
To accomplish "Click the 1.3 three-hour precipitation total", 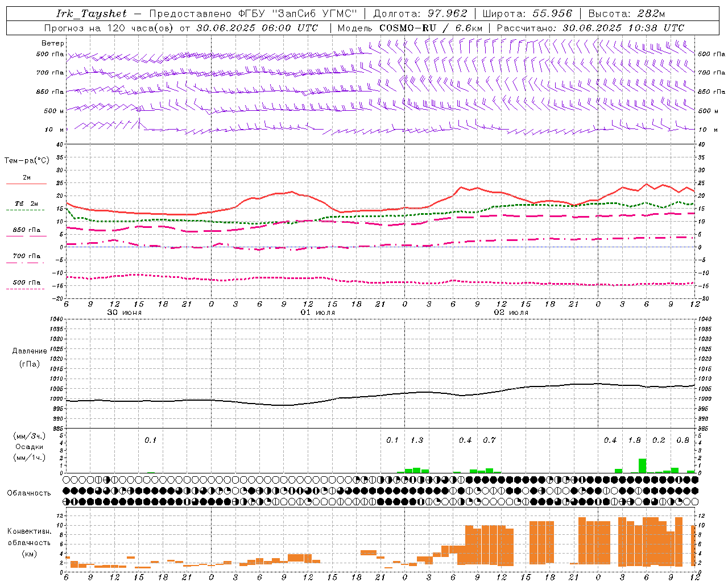I will 417,440.
